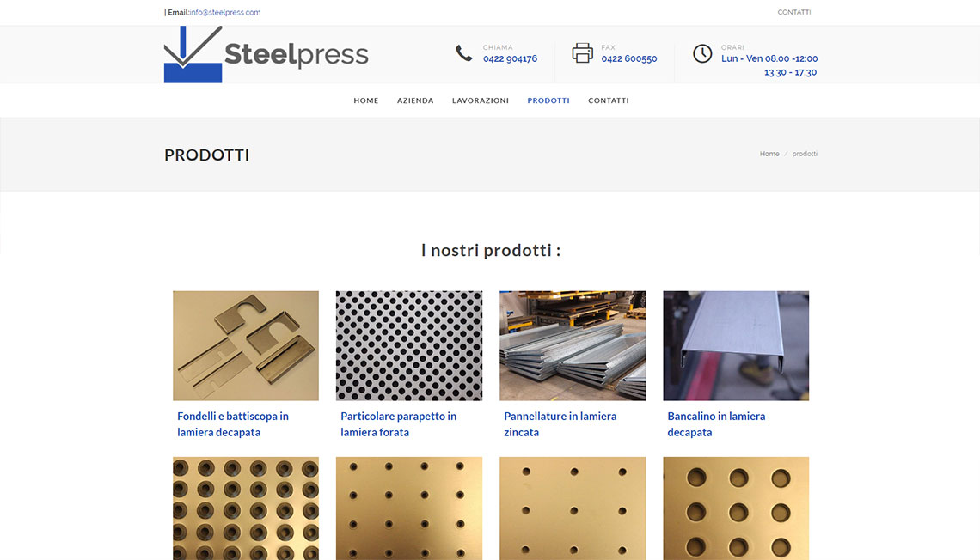Click the galvanized pannellature photo
This screenshot has width=980, height=560.
[x=573, y=345]
